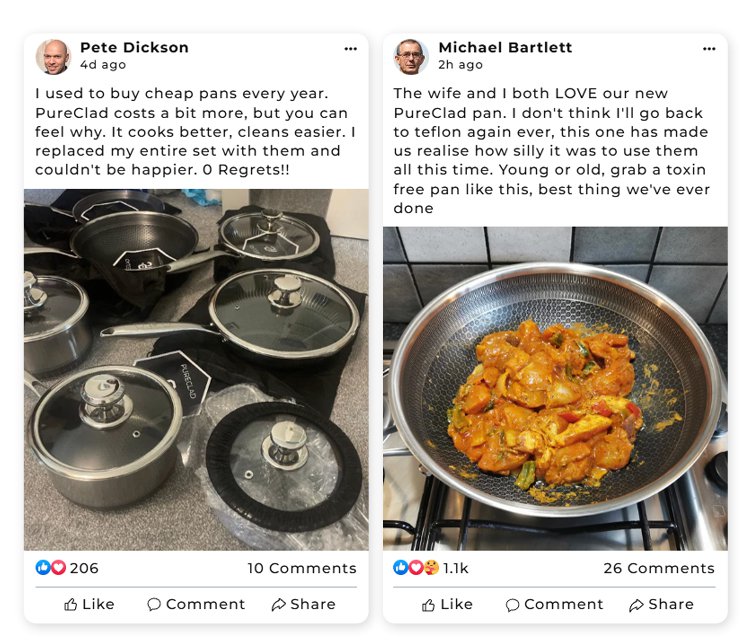The image size is (750, 643).
Task: Share Michael Bartlett's pan post
Action: [x=661, y=604]
